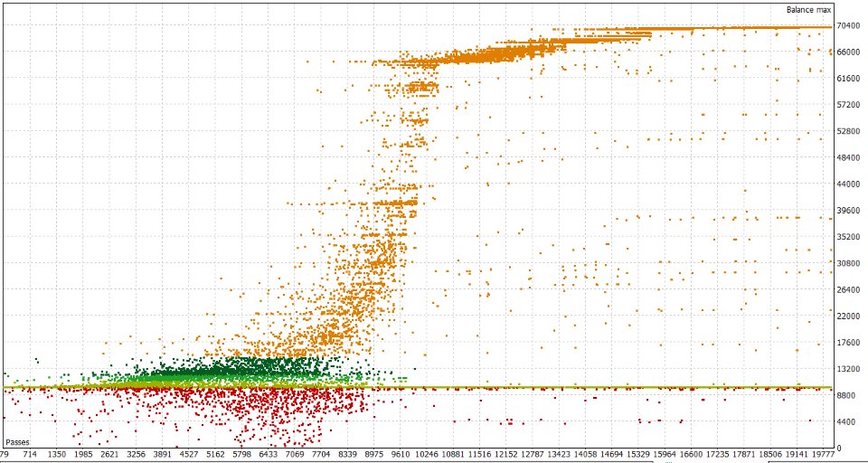Screen dimensions: 868x463
Task: Click pass number 12152 on the horizontal axis
Action: [x=506, y=454]
